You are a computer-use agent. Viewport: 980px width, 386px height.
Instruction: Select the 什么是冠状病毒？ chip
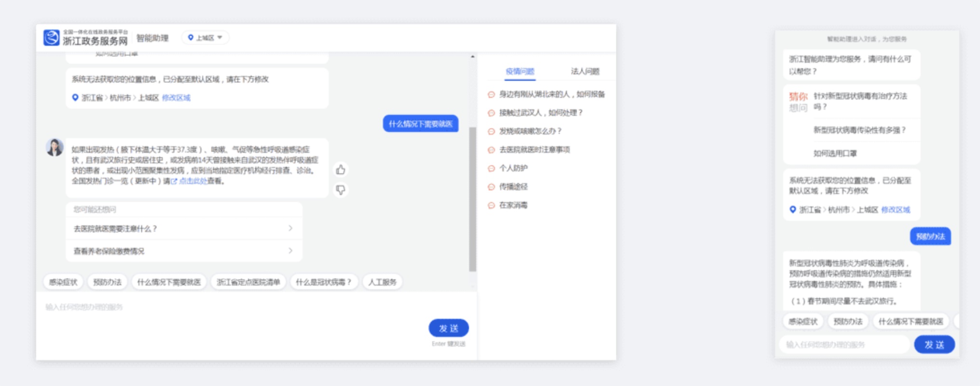[324, 282]
